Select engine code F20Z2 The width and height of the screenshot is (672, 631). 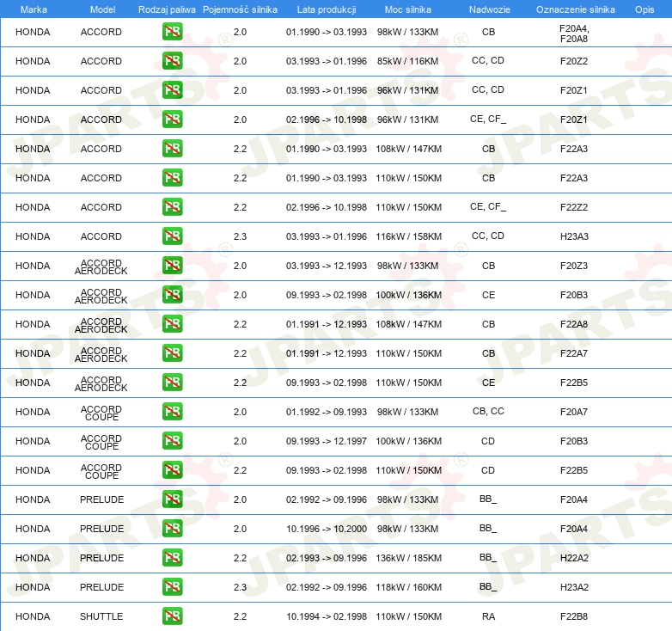coord(574,61)
